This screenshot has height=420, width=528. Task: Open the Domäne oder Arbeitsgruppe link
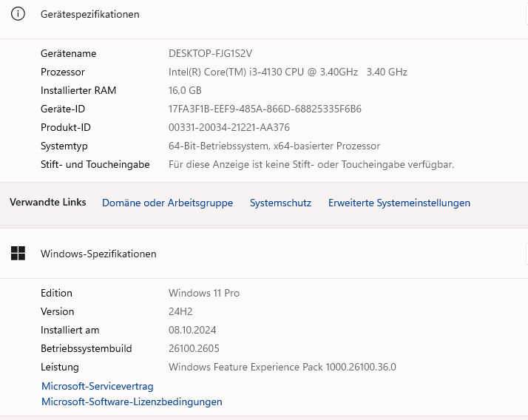point(167,203)
